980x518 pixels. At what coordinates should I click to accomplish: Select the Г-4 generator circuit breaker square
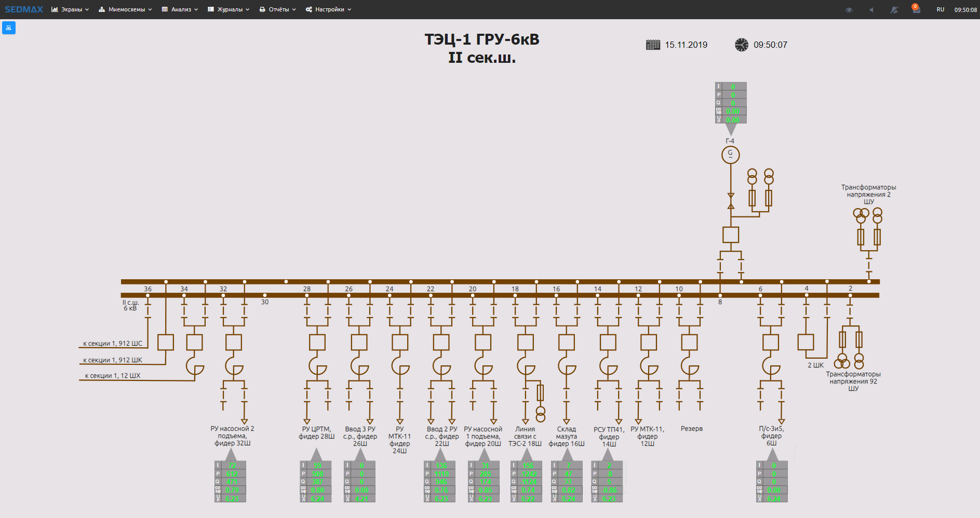click(730, 235)
